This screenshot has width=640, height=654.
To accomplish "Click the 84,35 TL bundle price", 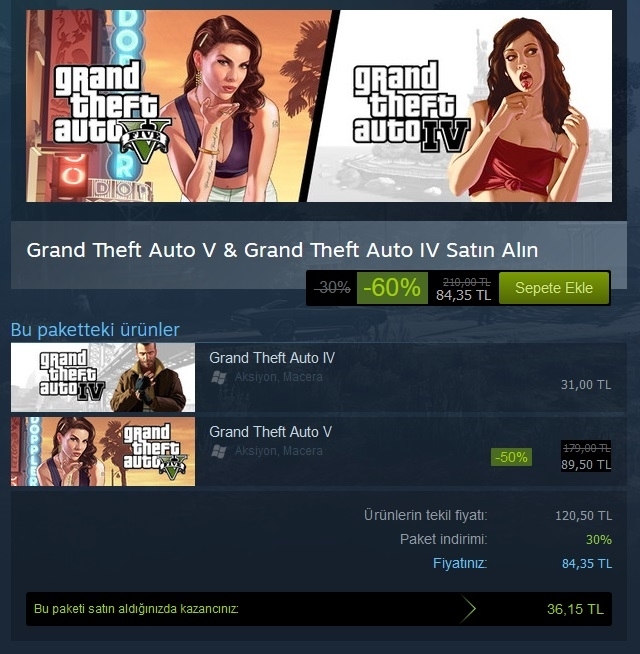I will click(x=464, y=295).
